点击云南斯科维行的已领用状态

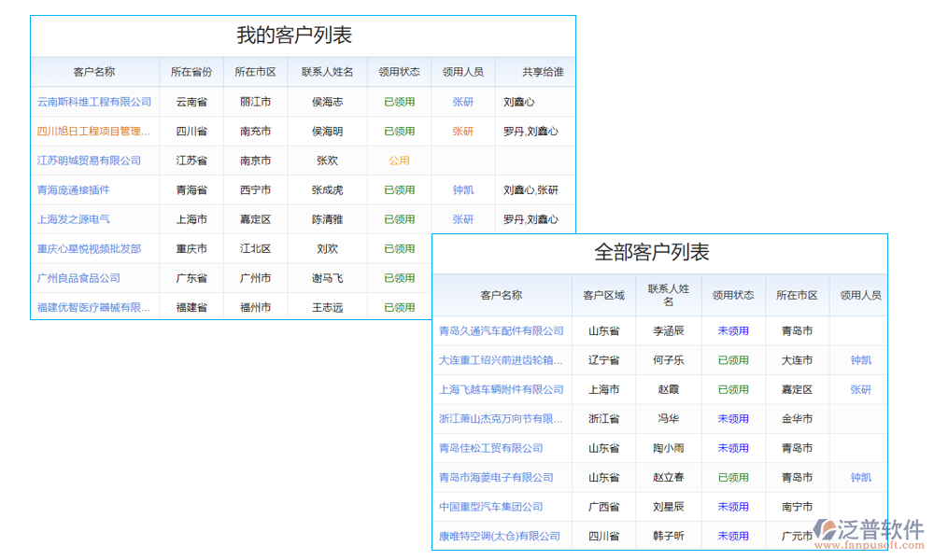click(x=399, y=102)
